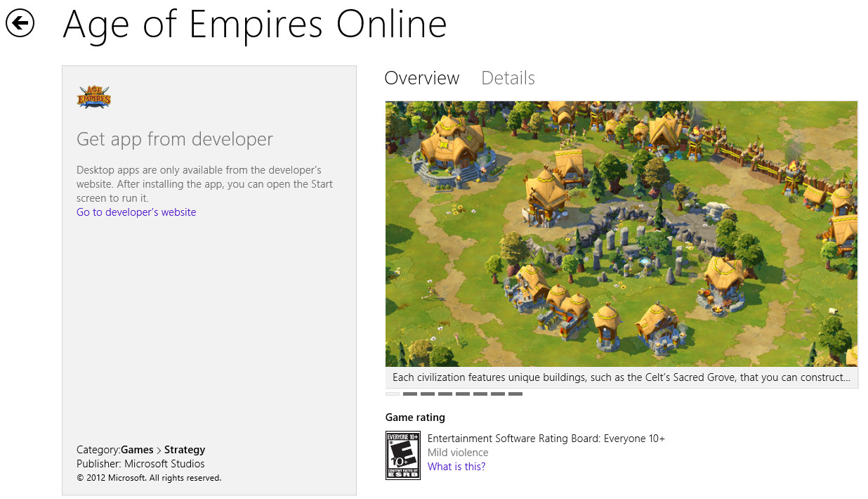This screenshot has height=499, width=868.
Task: Click the screenshot caption about Celt's Sacred Grove
Action: [x=621, y=377]
